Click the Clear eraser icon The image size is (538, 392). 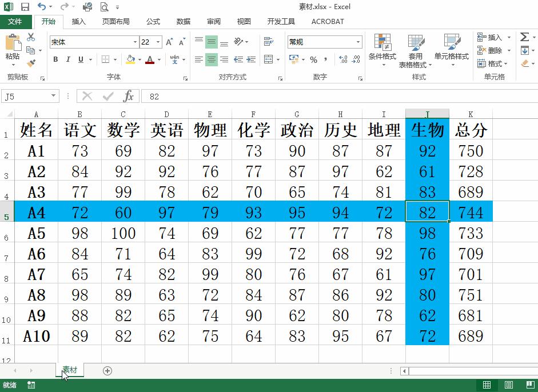pyautogui.click(x=525, y=63)
